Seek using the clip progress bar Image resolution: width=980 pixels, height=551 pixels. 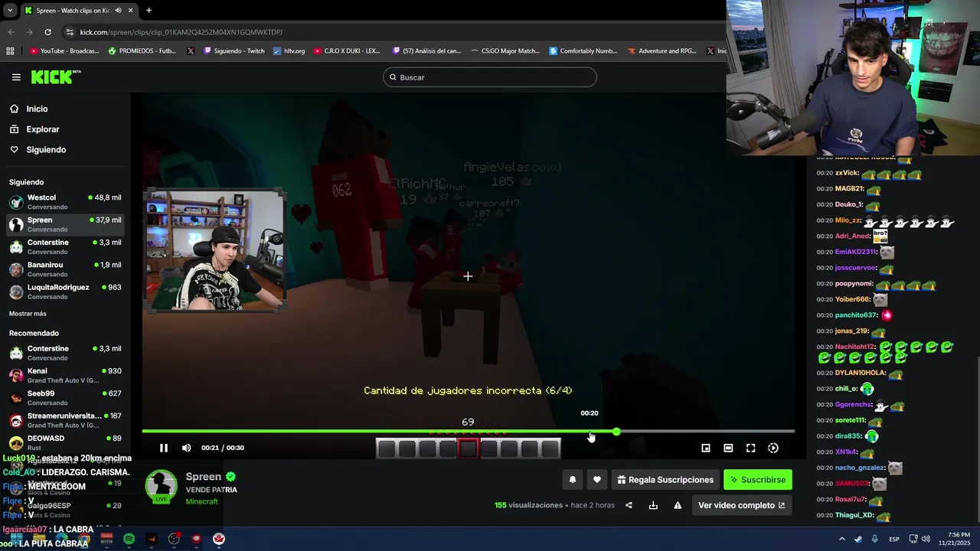pos(468,432)
